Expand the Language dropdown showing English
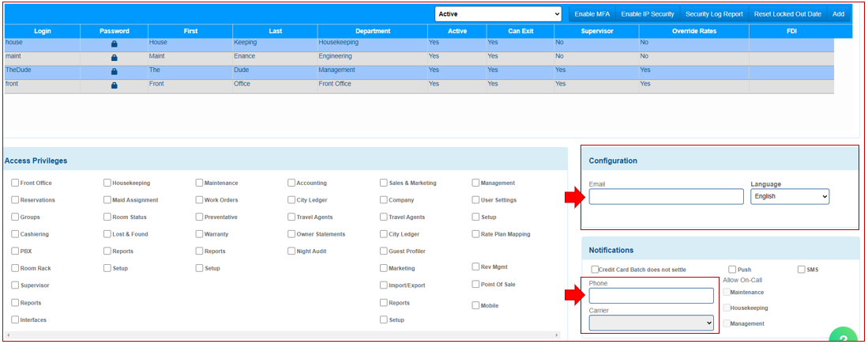This screenshot has width=868, height=344. coord(789,196)
